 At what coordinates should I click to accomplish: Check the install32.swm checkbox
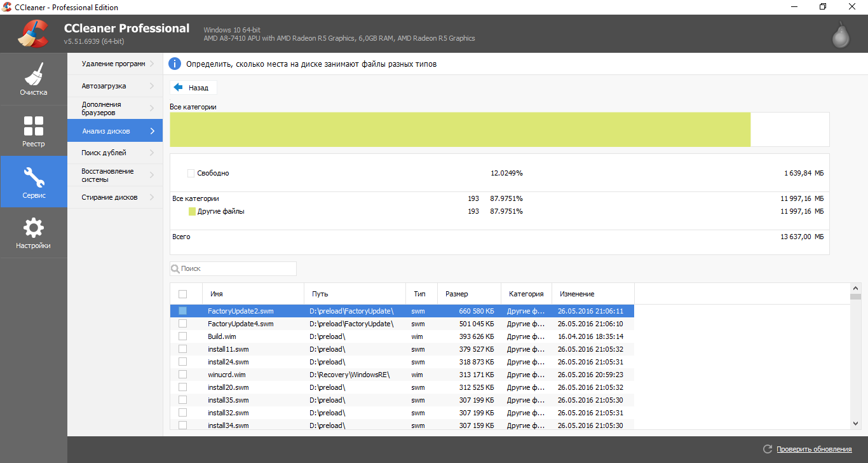[183, 413]
